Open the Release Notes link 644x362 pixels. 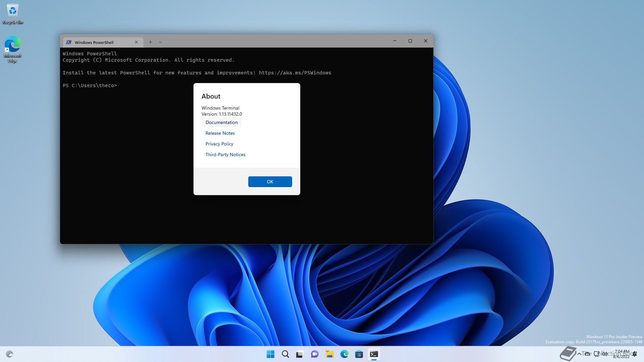(x=220, y=133)
